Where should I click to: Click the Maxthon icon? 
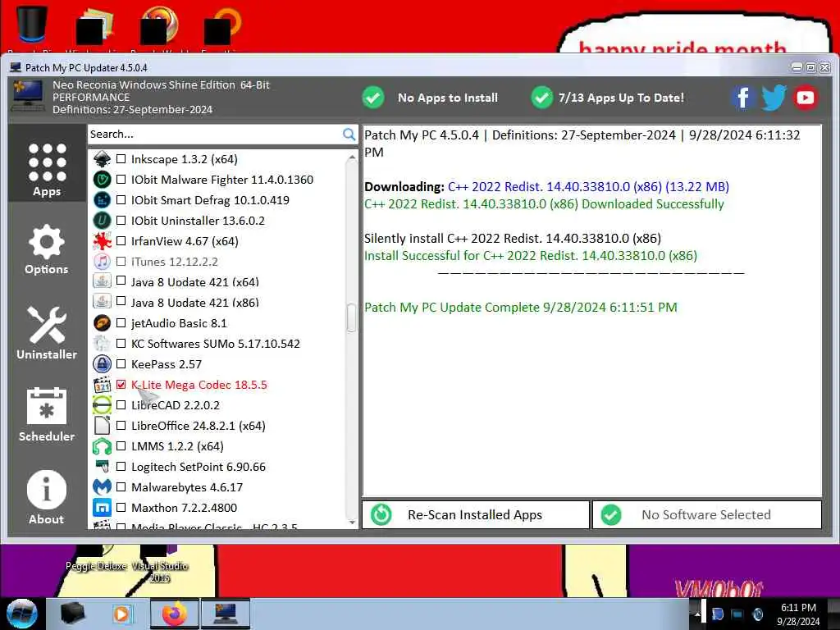tap(102, 507)
